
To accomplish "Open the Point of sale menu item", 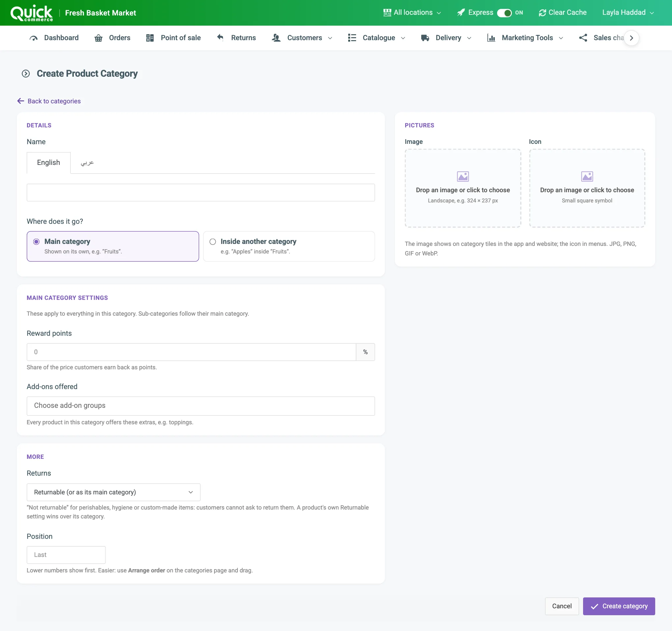I will [173, 38].
